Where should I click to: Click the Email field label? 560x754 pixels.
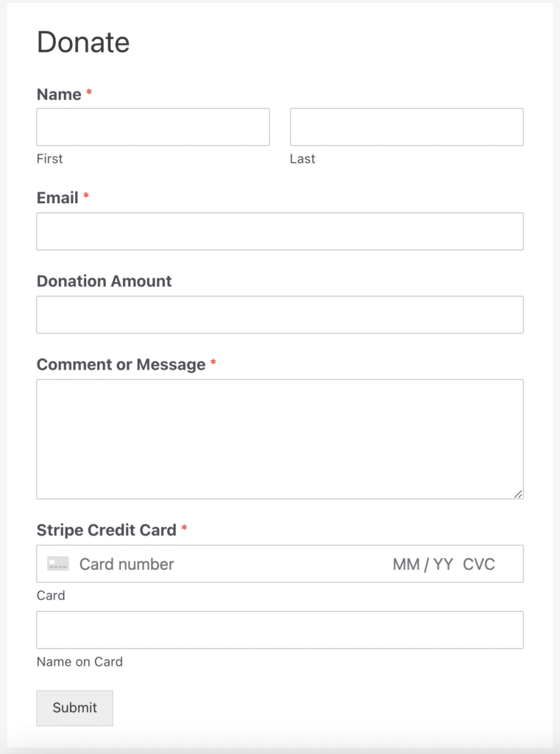(x=57, y=197)
